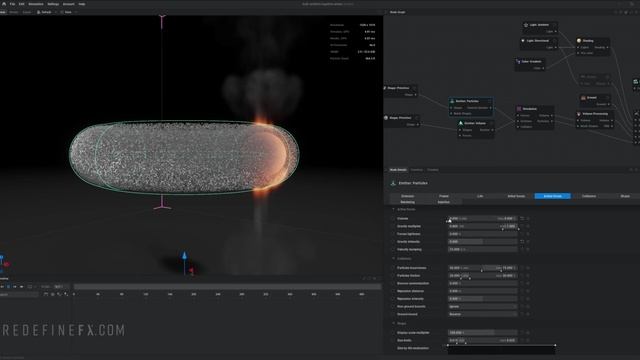Collapse the Collisions section

393,259
